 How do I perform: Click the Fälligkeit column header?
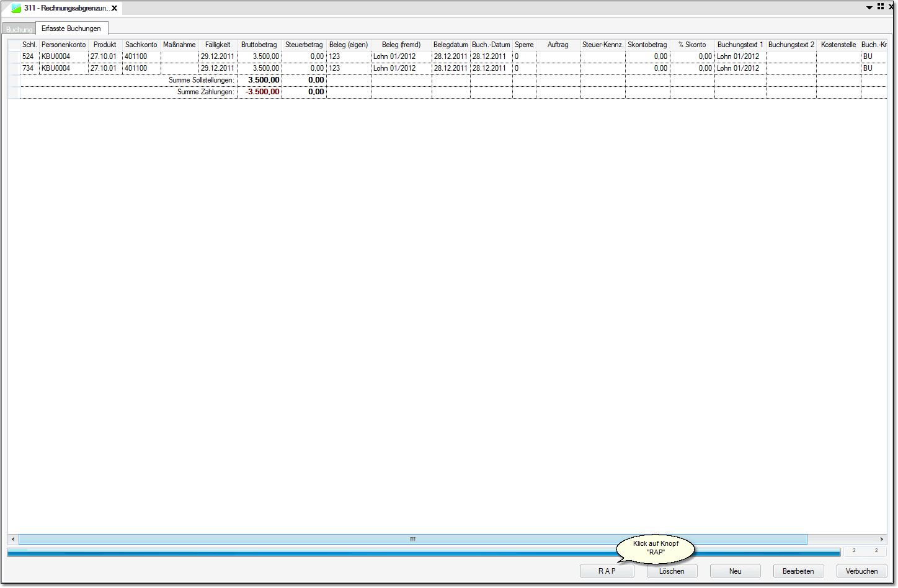point(218,45)
